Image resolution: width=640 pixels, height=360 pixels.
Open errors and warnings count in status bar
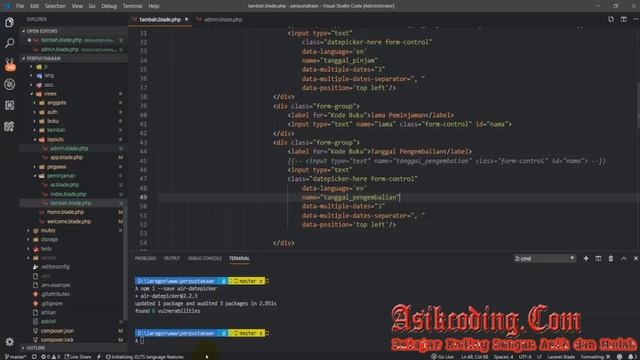[x=51, y=357]
